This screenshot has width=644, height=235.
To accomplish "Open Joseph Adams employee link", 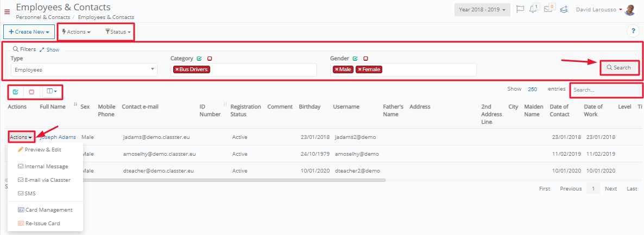I will [x=58, y=137].
